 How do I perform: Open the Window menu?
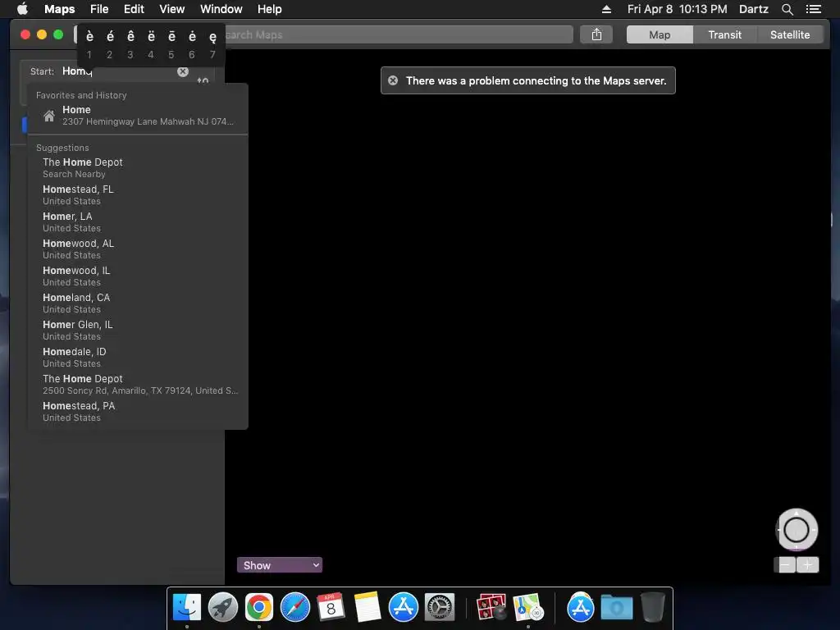pyautogui.click(x=221, y=9)
